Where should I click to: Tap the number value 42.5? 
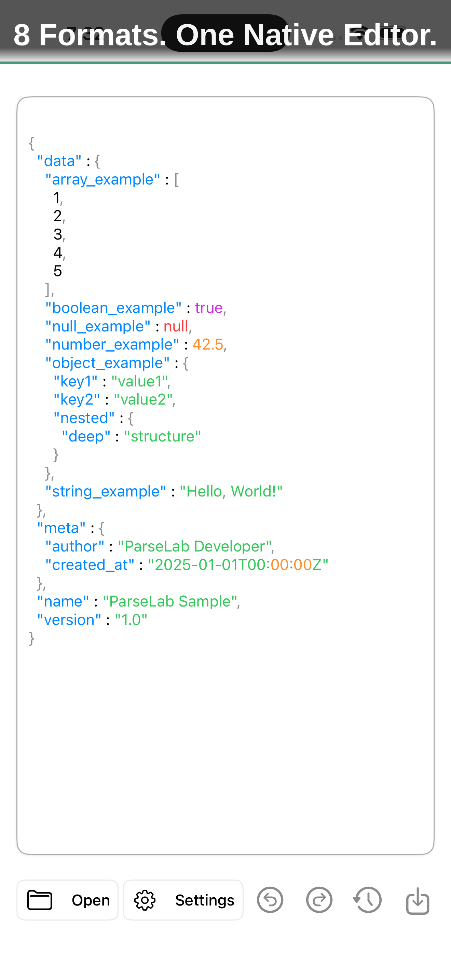(208, 344)
